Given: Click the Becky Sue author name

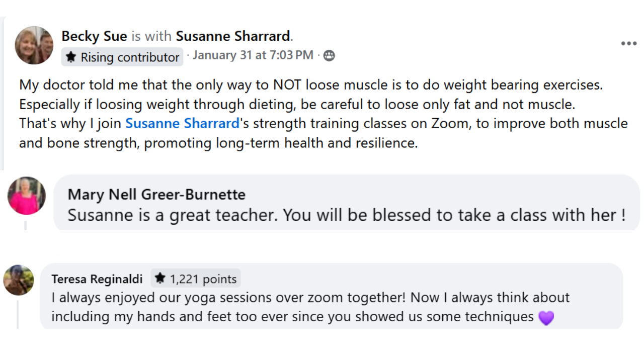Looking at the screenshot, I should (x=94, y=36).
